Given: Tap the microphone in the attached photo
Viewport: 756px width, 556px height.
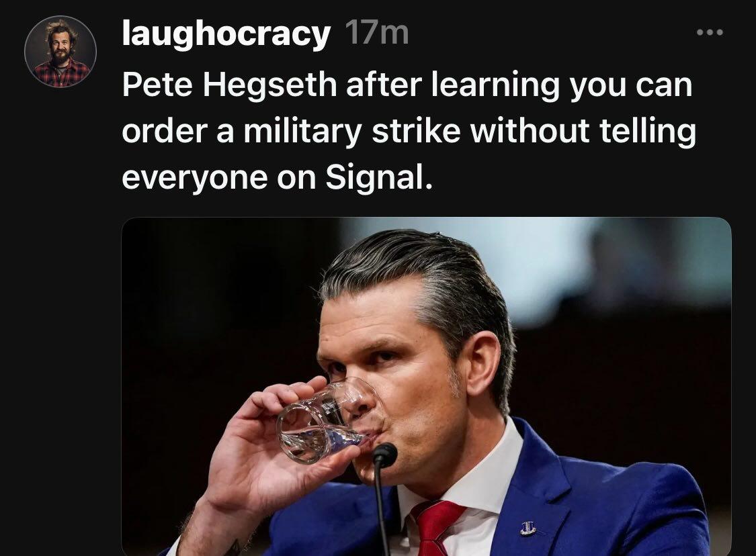Looking at the screenshot, I should click(384, 496).
